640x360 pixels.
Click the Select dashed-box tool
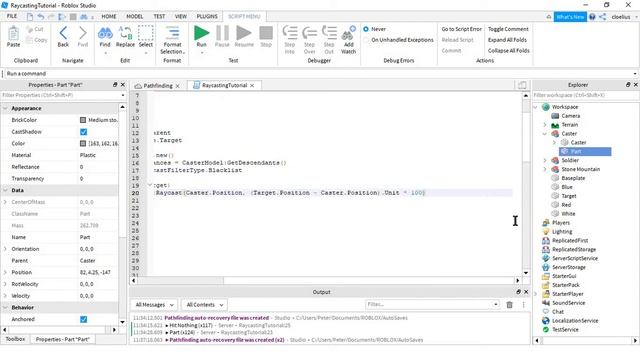[x=145, y=33]
